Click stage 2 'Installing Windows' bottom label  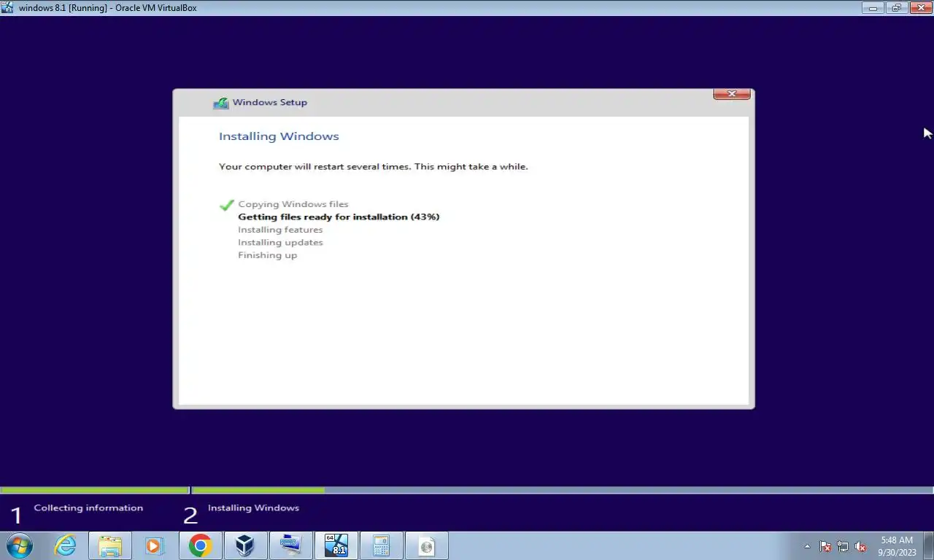253,508
